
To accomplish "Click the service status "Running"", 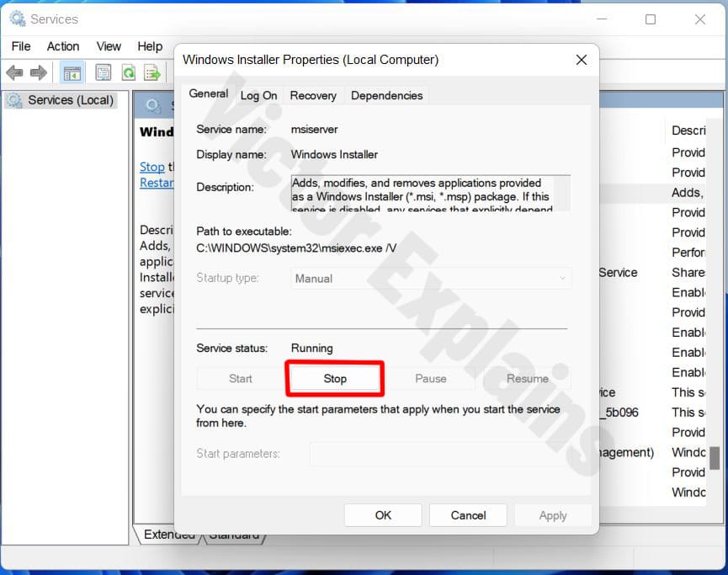I will tap(312, 348).
